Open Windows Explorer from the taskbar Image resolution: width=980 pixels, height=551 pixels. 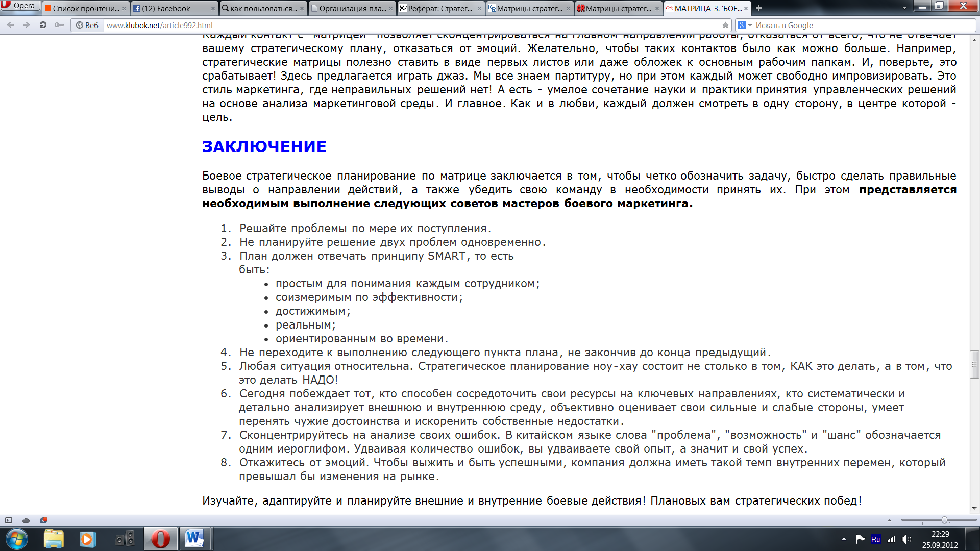tap(54, 539)
